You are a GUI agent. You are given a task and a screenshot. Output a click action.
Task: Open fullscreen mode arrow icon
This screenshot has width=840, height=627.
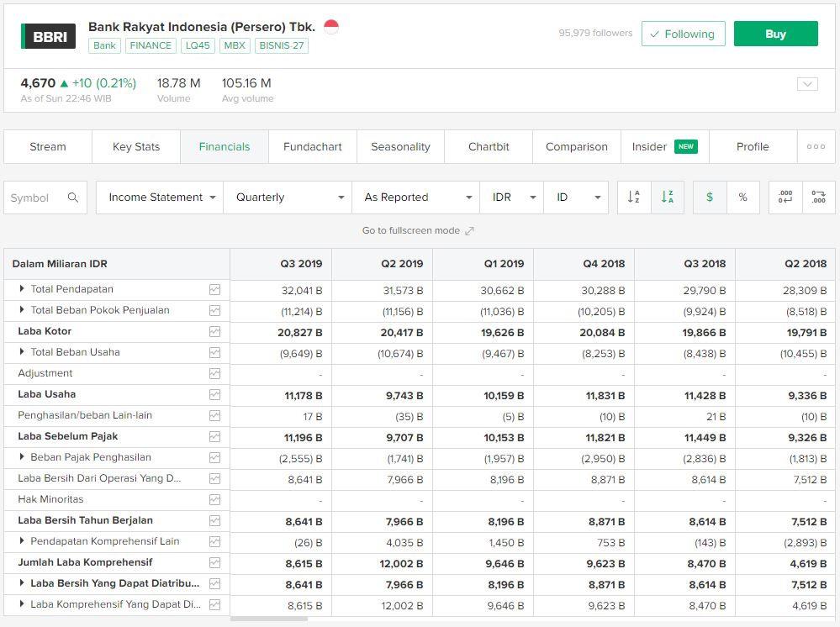(x=469, y=231)
